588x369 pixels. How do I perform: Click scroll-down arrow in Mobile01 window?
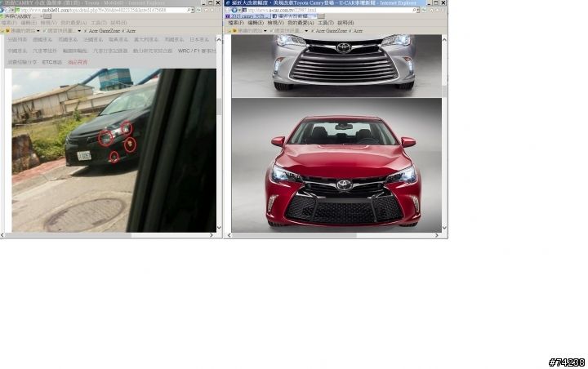click(x=220, y=228)
